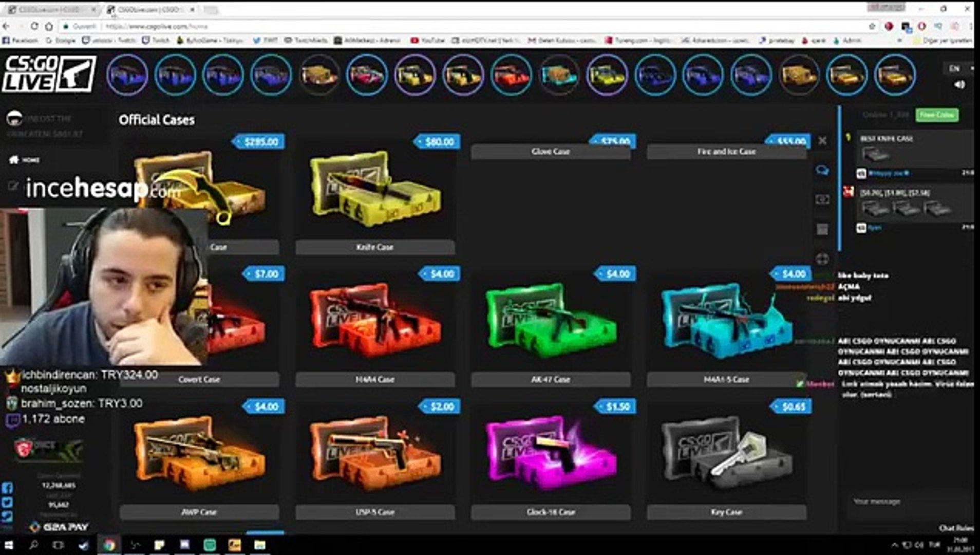This screenshot has height=555, width=980.
Task: Click the Twitter icon in the left sidebar
Action: tap(7, 503)
